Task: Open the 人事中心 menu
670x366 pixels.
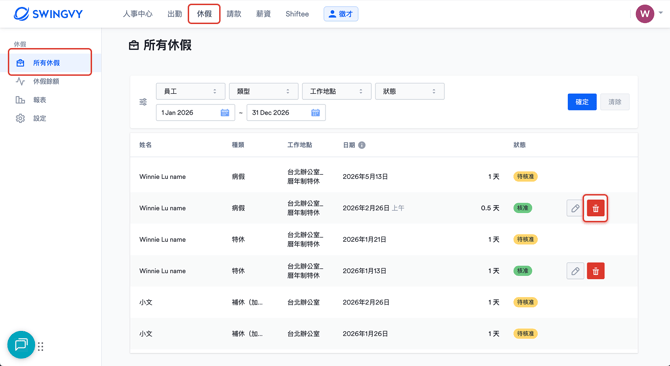Action: click(138, 14)
